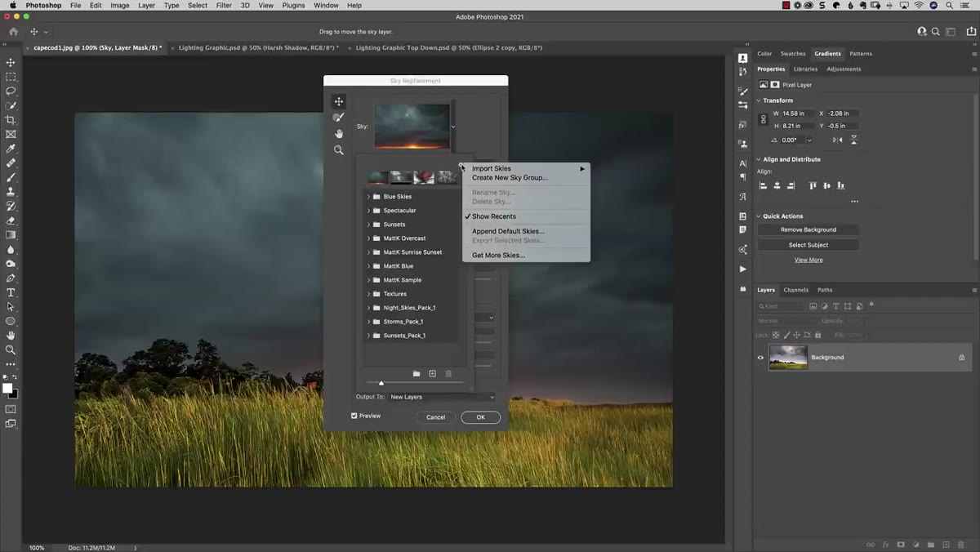Select the Sky Brush tool in the dialog
The image size is (980, 552).
339,118
